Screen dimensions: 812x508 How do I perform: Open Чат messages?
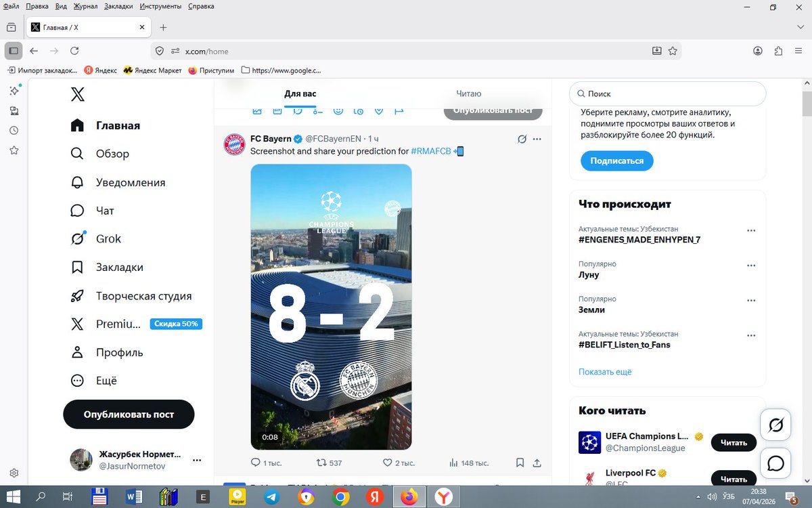(x=92, y=211)
